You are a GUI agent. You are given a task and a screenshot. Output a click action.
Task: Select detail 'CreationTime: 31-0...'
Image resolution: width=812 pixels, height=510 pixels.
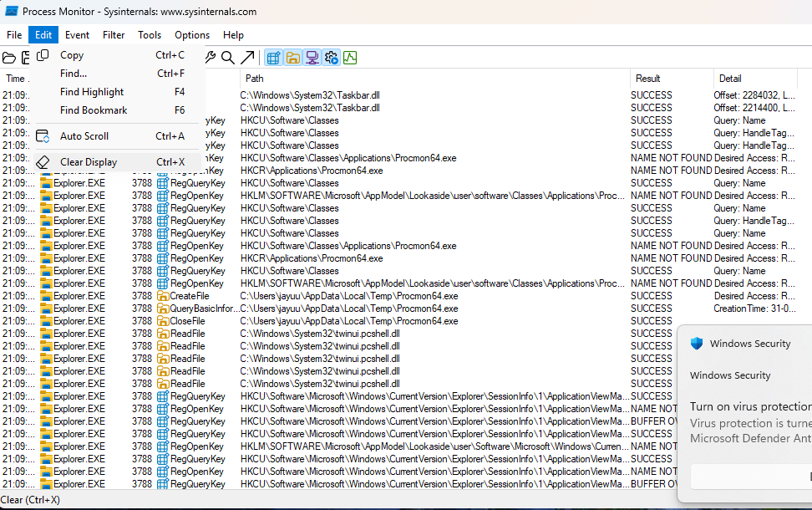click(x=754, y=309)
